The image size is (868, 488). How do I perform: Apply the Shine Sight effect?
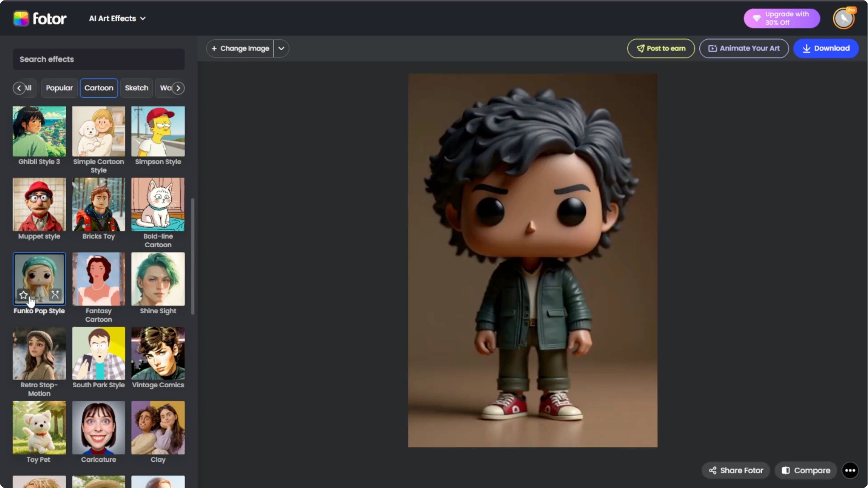[158, 279]
